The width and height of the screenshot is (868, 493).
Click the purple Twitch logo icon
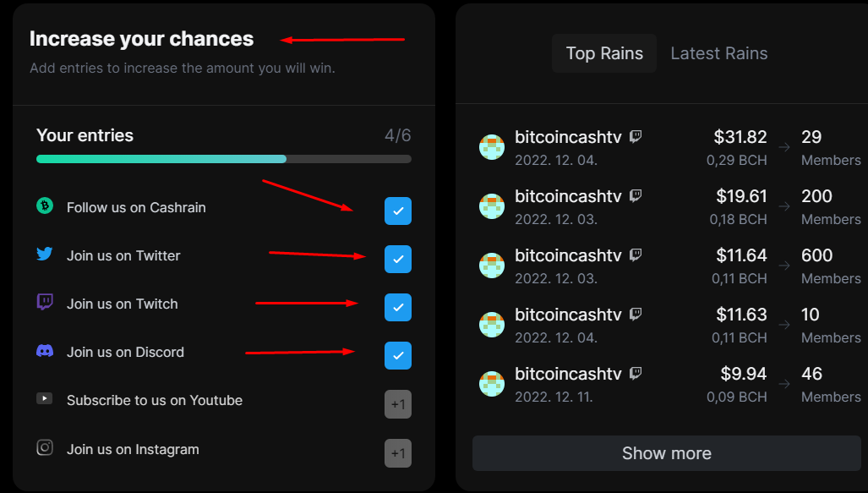[x=45, y=302]
